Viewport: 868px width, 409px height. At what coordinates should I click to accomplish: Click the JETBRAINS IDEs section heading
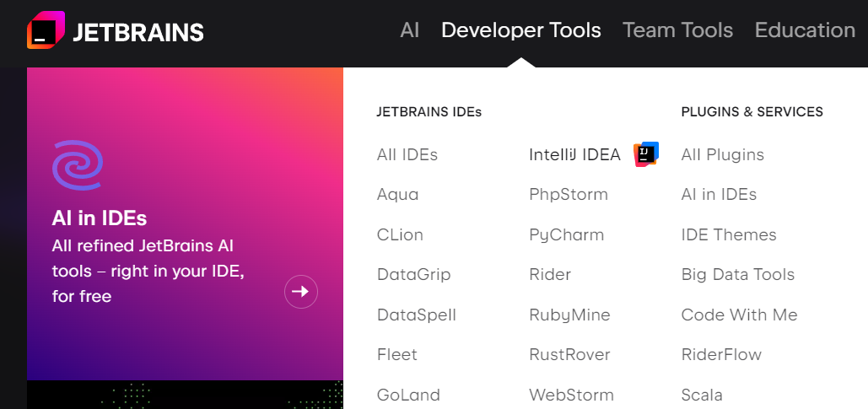pyautogui.click(x=429, y=112)
